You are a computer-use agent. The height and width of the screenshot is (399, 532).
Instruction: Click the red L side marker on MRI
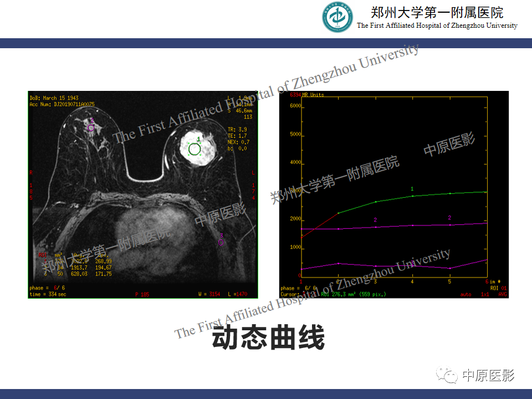click(x=253, y=173)
